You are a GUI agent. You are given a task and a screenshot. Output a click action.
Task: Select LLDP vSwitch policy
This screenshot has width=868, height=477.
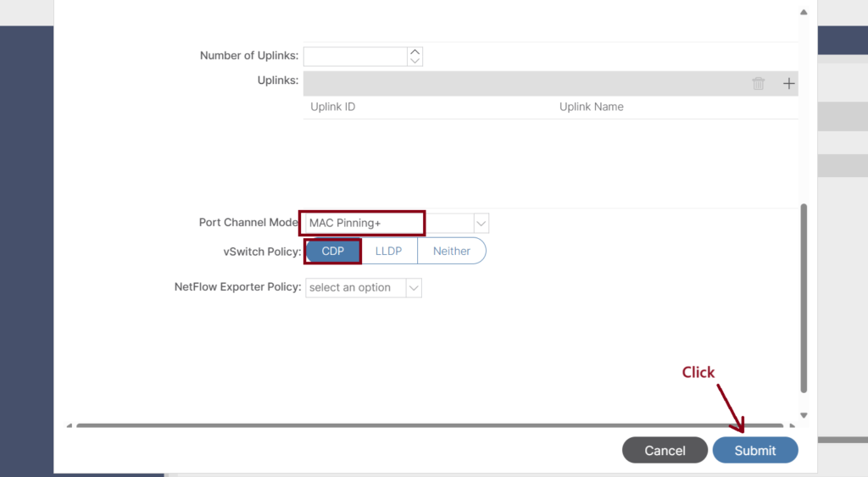(x=388, y=252)
